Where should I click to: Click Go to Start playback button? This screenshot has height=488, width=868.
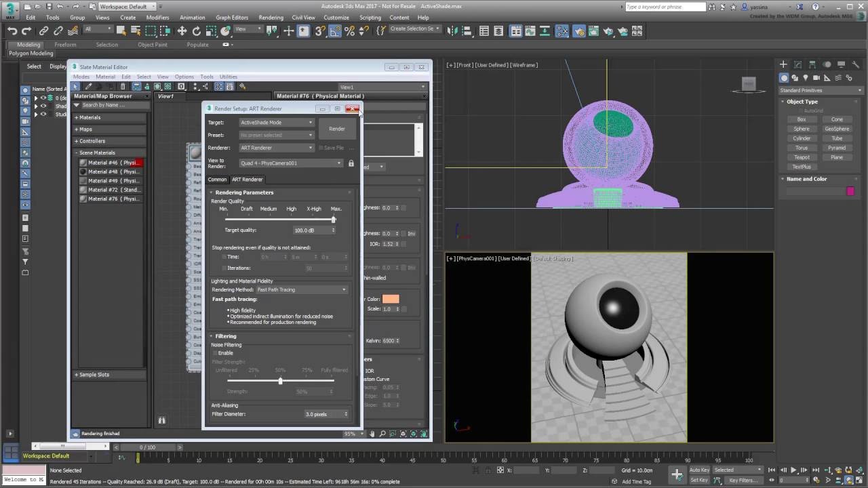click(x=772, y=470)
